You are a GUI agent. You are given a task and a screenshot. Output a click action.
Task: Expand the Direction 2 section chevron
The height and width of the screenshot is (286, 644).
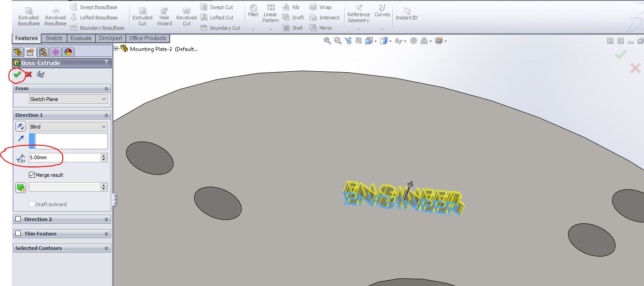coord(107,219)
